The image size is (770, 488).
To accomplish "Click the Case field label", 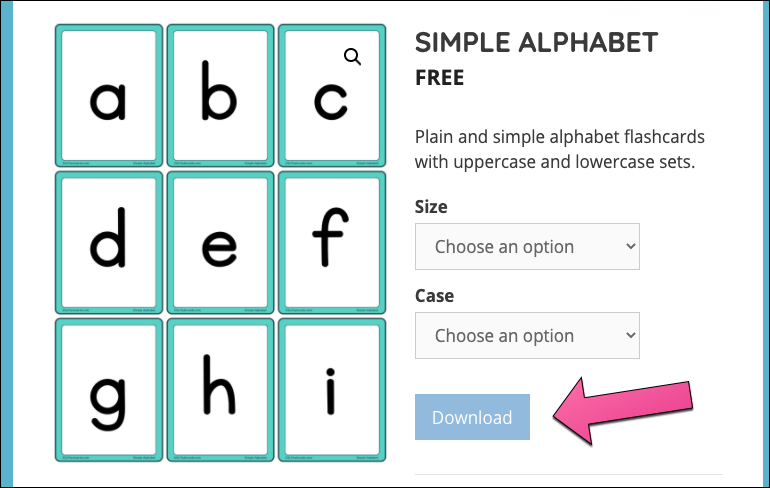I will tap(434, 296).
